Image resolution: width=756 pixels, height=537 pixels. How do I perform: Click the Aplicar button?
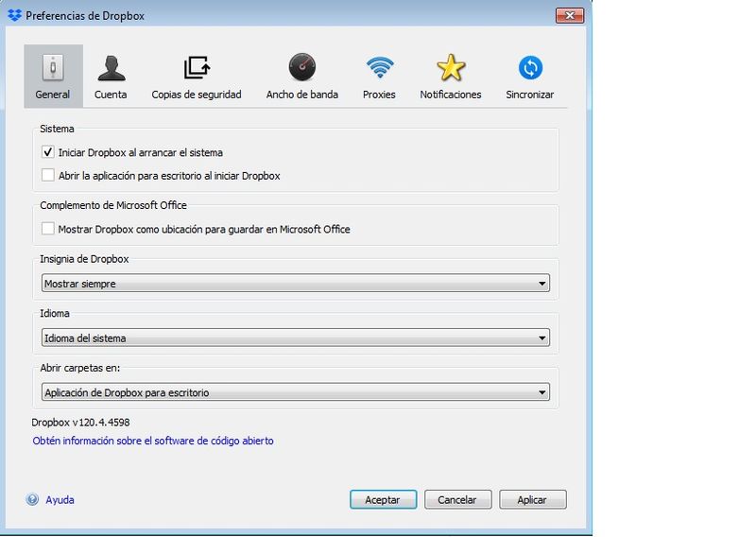coord(533,500)
